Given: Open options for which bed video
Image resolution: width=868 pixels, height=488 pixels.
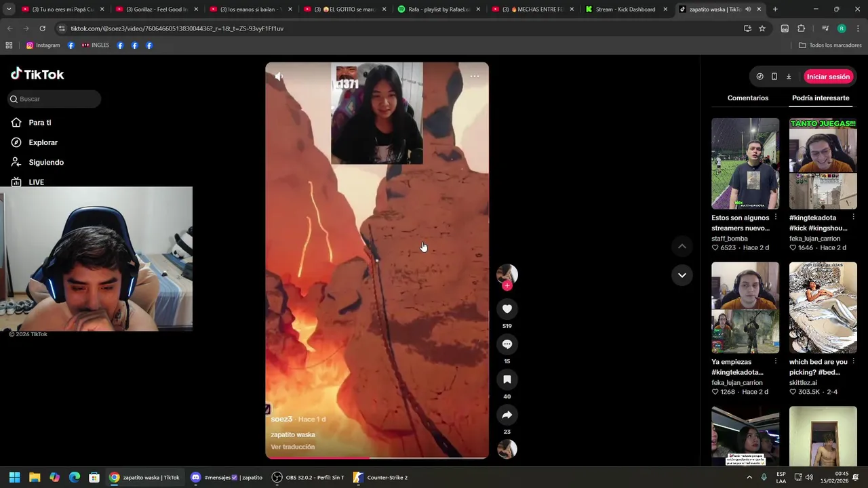Looking at the screenshot, I should coord(853,362).
